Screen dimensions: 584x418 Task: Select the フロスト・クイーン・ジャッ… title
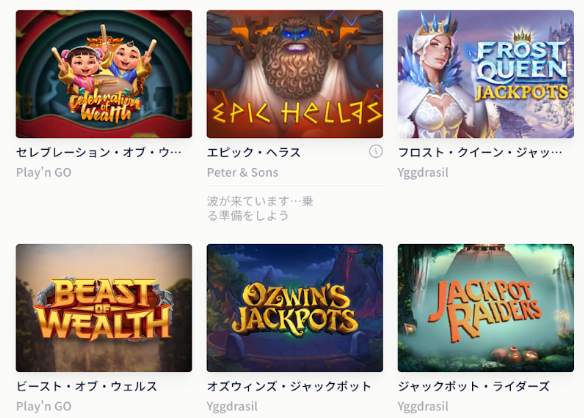pos(480,152)
